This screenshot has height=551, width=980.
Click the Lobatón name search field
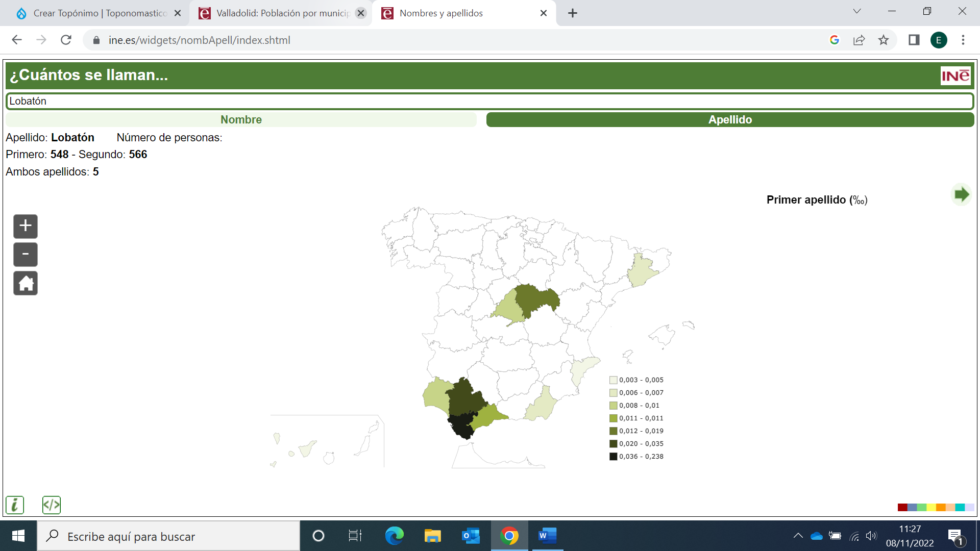tap(490, 101)
